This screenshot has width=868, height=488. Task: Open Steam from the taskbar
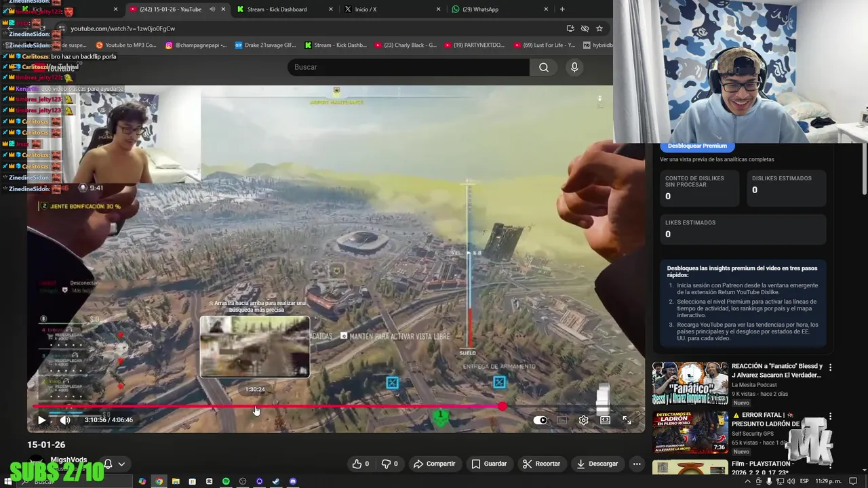point(276,481)
